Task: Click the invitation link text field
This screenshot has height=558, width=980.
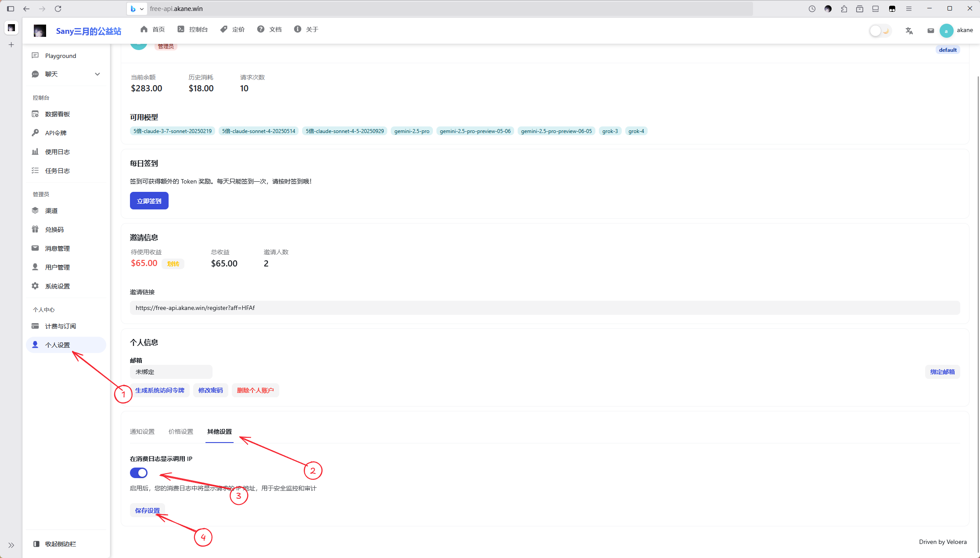Action: click(544, 308)
